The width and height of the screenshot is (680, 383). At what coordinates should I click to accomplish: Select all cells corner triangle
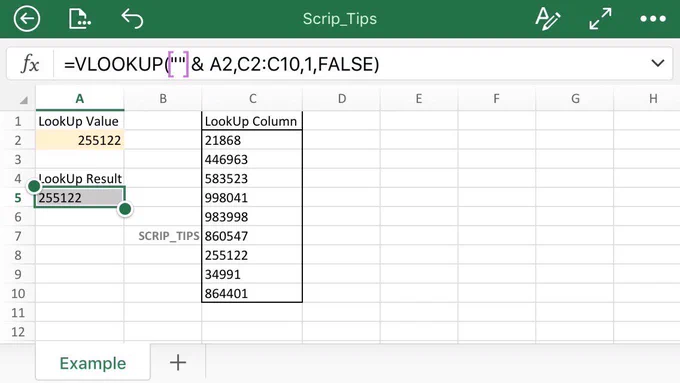[x=23, y=100]
